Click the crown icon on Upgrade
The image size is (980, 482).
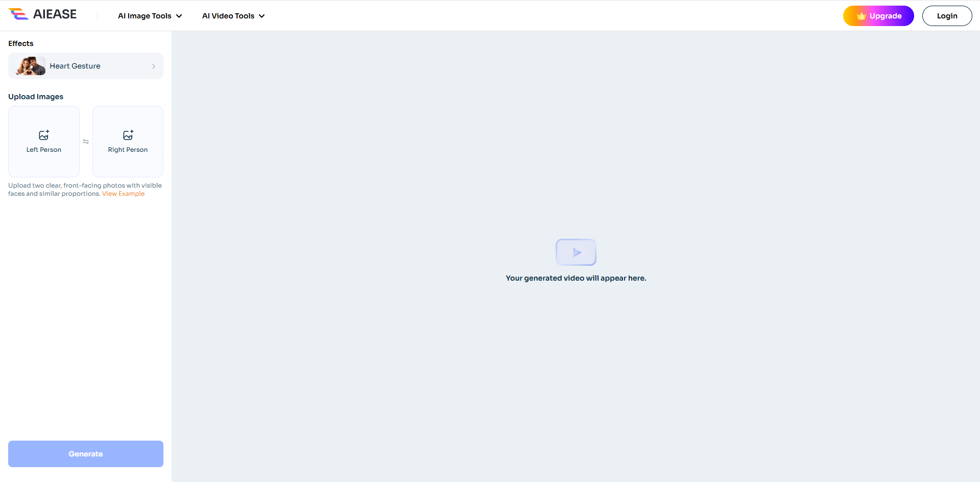(861, 16)
